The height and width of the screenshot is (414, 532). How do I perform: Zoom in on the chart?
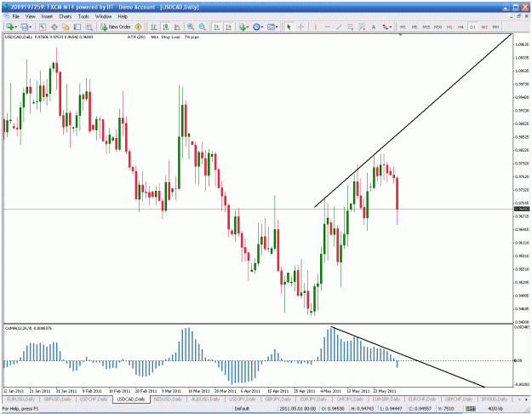[x=191, y=26]
